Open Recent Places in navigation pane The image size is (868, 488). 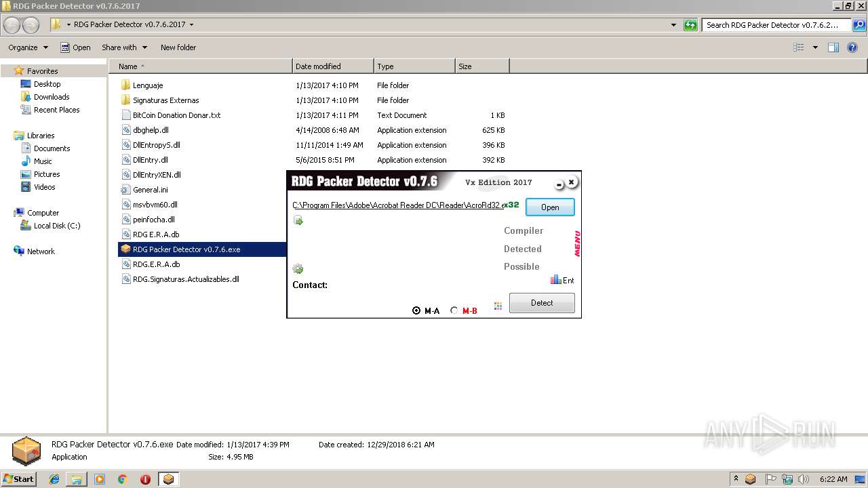click(x=56, y=110)
